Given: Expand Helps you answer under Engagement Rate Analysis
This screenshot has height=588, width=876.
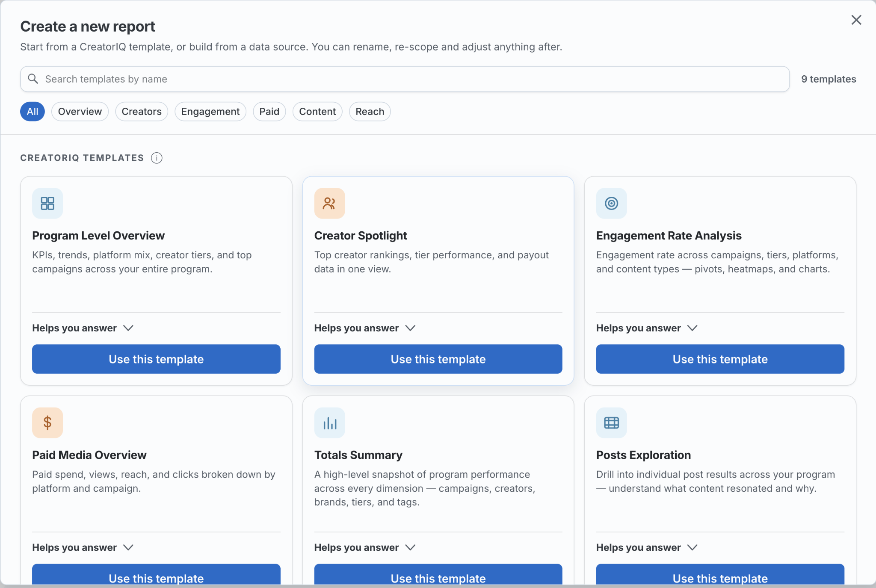Looking at the screenshot, I should 647,328.
